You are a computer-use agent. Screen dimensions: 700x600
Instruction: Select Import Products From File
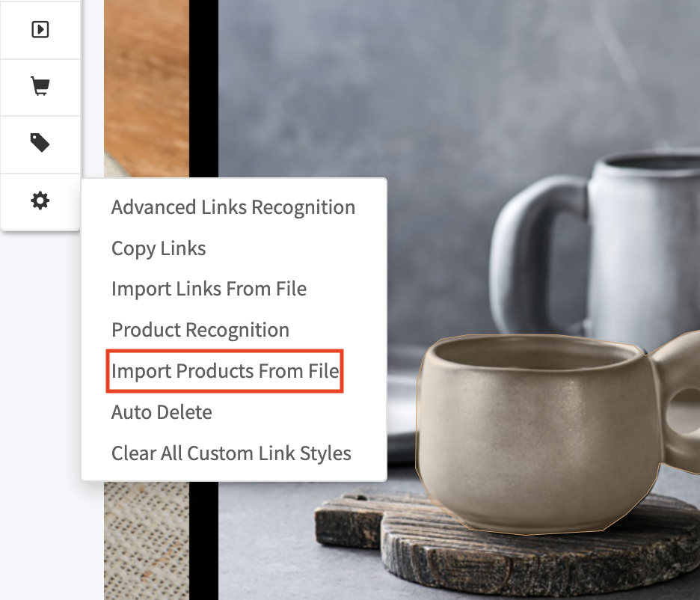pos(225,371)
